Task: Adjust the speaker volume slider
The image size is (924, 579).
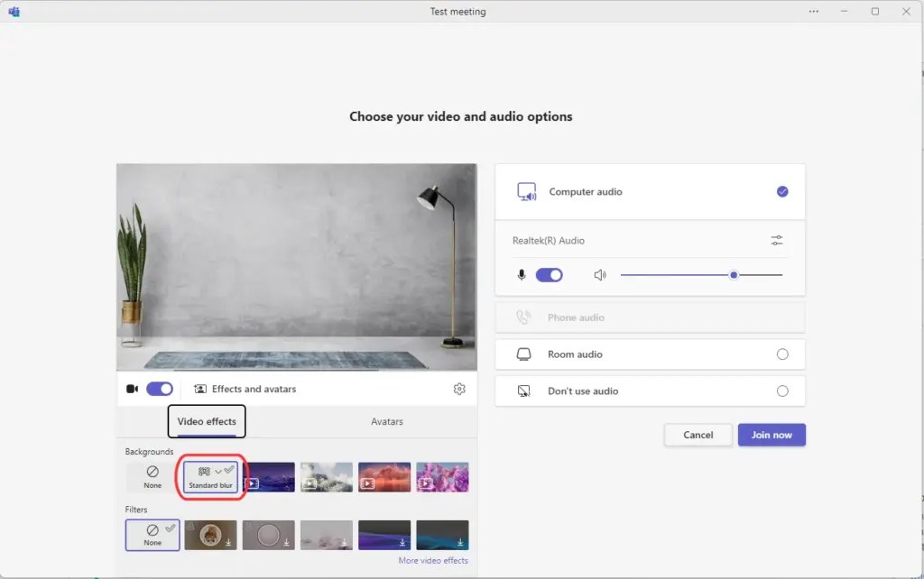Action: (735, 275)
